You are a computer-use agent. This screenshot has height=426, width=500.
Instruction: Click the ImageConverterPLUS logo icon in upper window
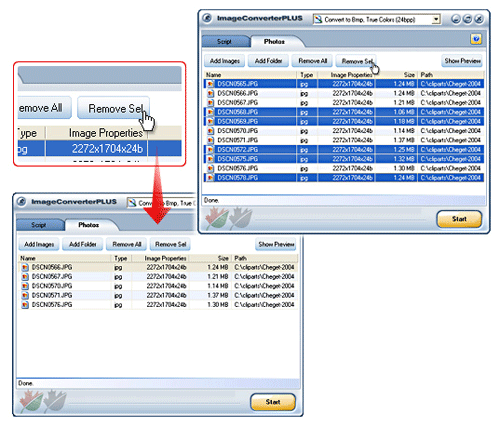pos(207,18)
